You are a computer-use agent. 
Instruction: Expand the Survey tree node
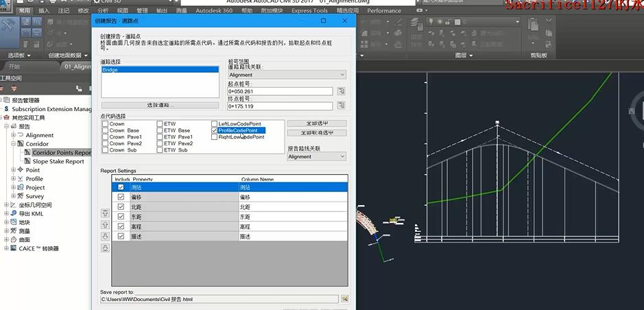(14, 196)
